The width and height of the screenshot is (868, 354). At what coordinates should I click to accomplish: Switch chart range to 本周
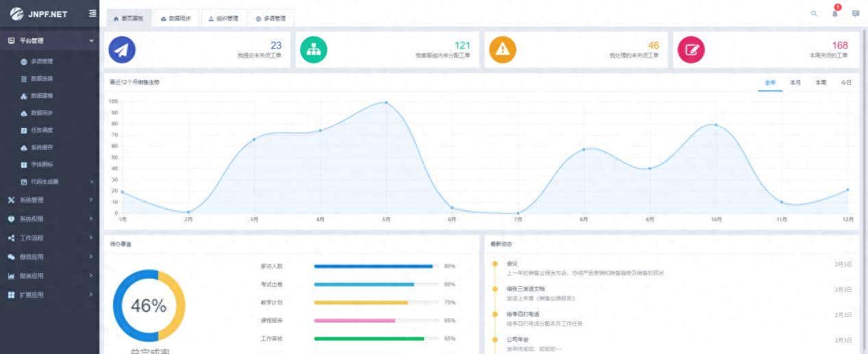coord(821,83)
